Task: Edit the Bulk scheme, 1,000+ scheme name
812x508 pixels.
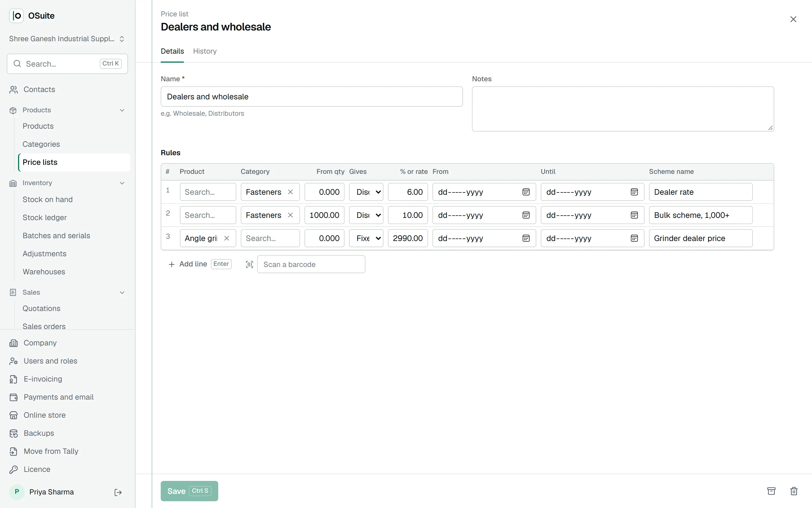Action: [701, 215]
